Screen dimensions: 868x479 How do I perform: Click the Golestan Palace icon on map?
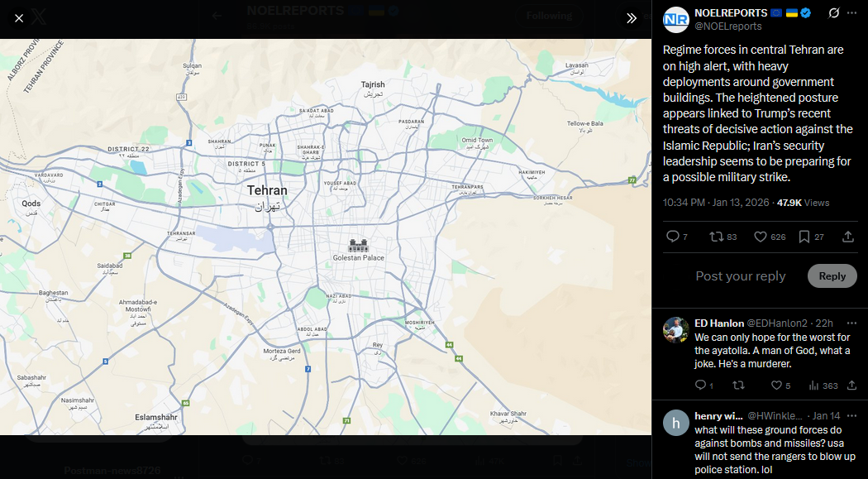(358, 246)
